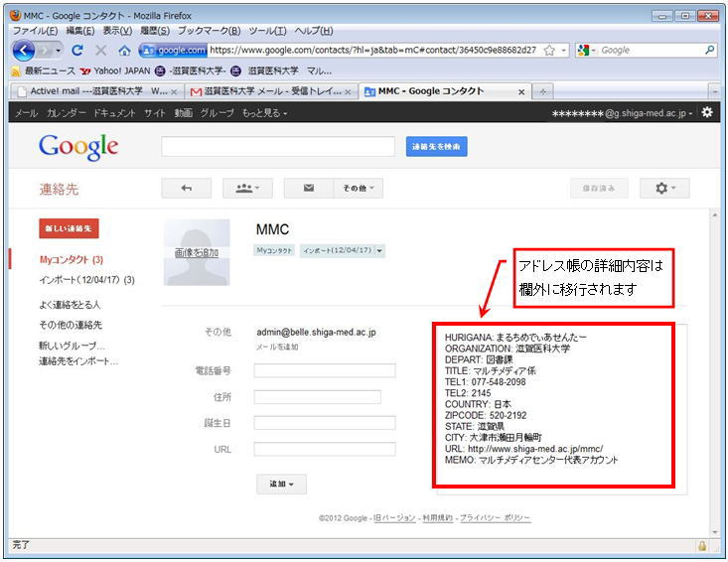Click メールを追加 link

277,347
